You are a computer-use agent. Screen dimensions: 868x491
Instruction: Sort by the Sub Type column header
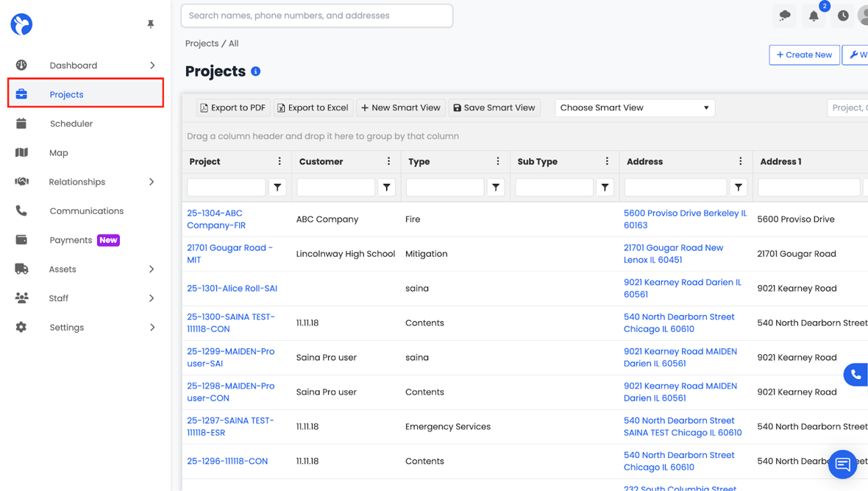538,161
